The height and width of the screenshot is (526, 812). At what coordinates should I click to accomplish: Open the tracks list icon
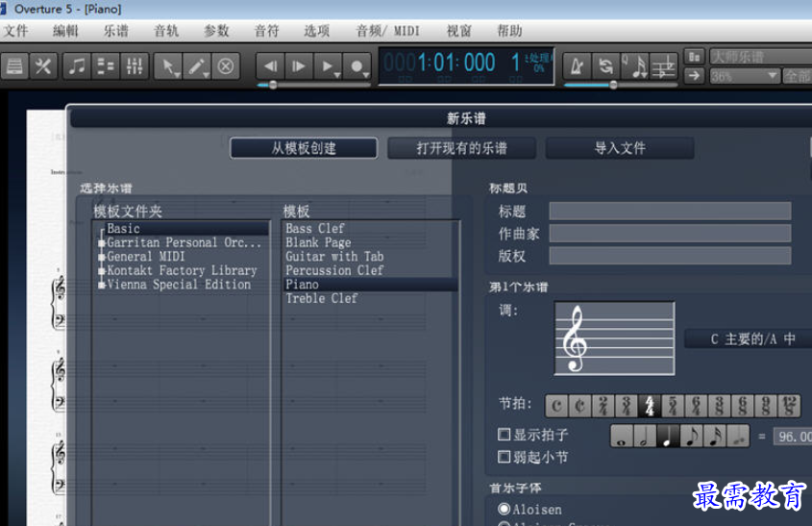(106, 66)
